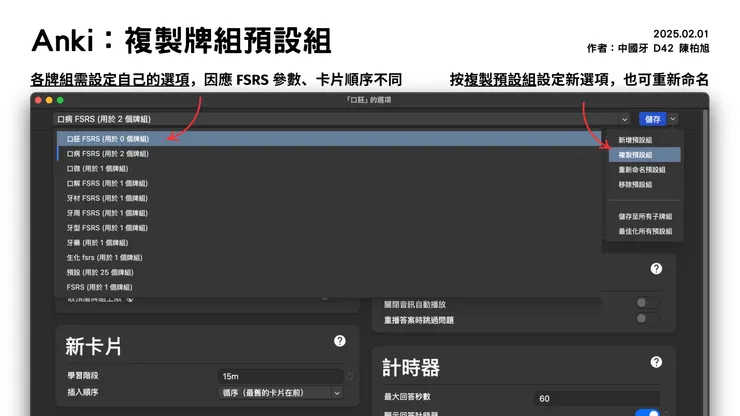Select preset 預設 (用於 25 個牌組)
This screenshot has height=416, width=740.
[x=329, y=272]
